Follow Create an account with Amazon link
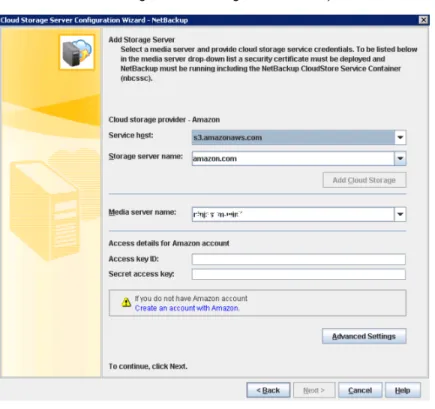Screen dimensions: 435x409 point(187,308)
